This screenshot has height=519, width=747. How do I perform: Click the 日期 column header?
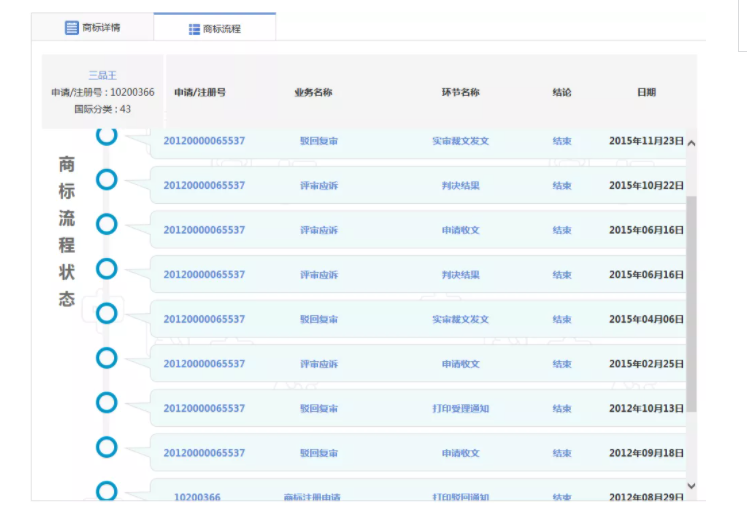coord(646,93)
